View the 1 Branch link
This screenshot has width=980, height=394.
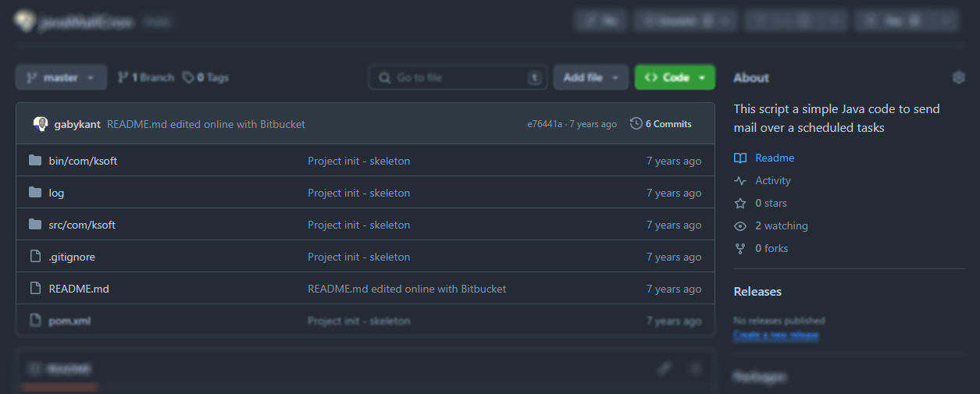[x=146, y=78]
